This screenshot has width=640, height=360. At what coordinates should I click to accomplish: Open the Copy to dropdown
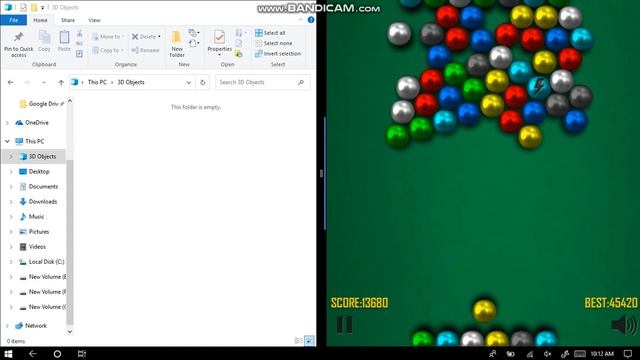coord(108,50)
